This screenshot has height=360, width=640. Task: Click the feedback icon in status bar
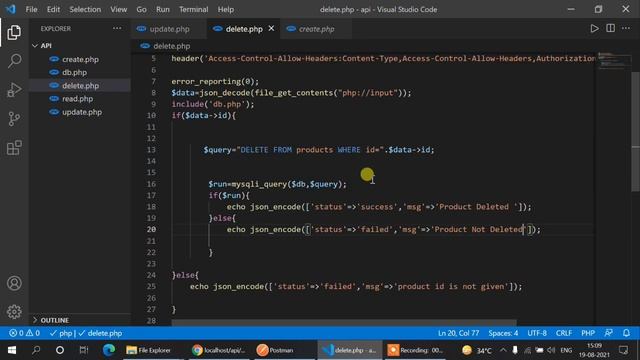click(x=609, y=333)
